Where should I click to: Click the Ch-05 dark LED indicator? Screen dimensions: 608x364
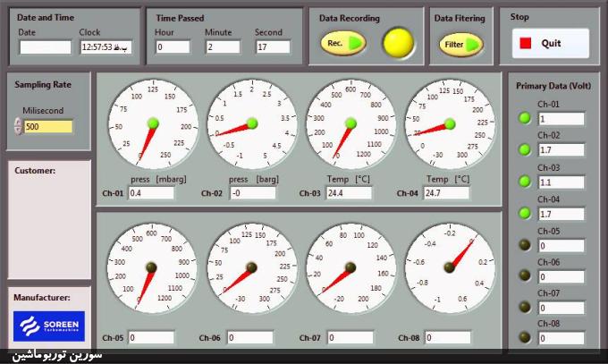tap(525, 245)
